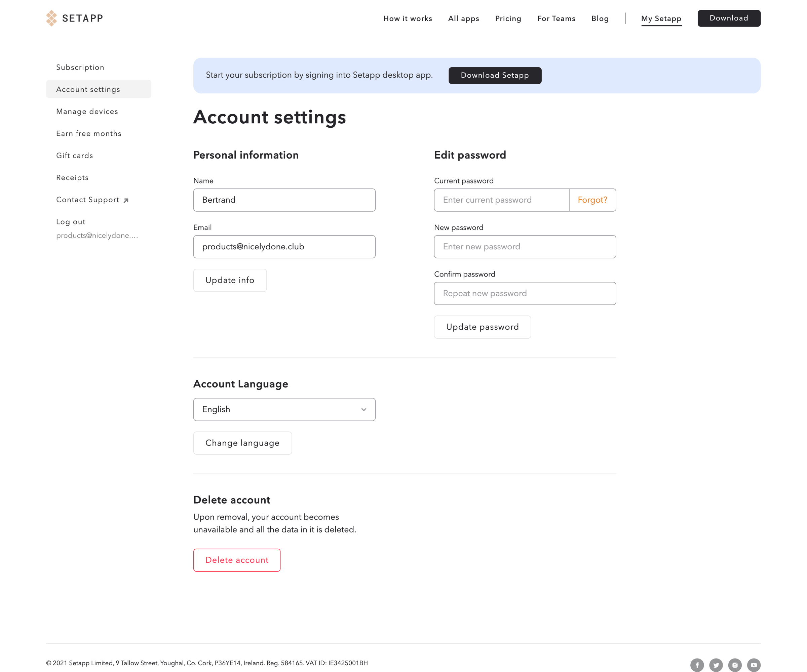Click the red Delete account button
Viewport: 807px width, 672px height.
237,560
